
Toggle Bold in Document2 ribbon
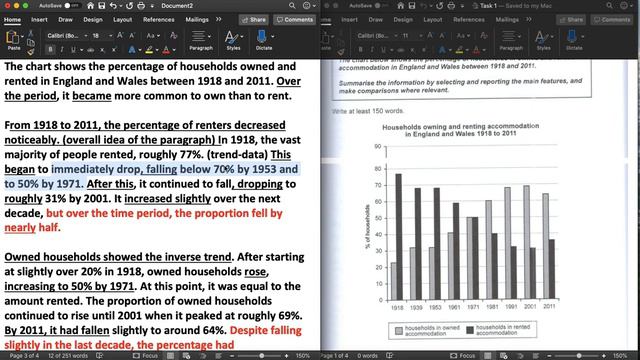pos(50,50)
